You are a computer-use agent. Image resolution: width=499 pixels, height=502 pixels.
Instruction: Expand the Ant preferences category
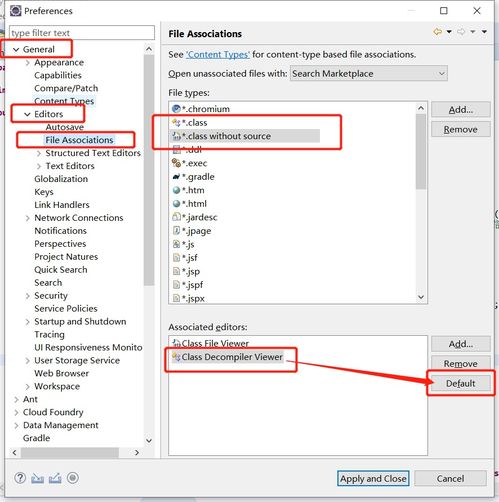coord(16,399)
